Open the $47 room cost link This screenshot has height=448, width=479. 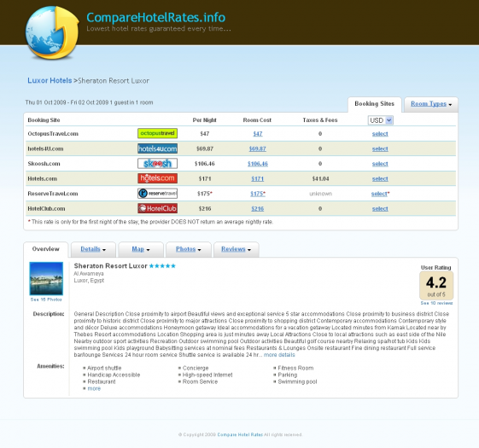(x=258, y=134)
